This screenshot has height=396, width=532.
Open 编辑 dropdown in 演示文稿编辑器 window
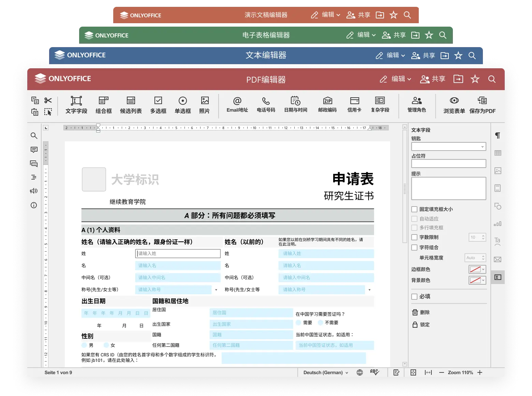pyautogui.click(x=326, y=15)
